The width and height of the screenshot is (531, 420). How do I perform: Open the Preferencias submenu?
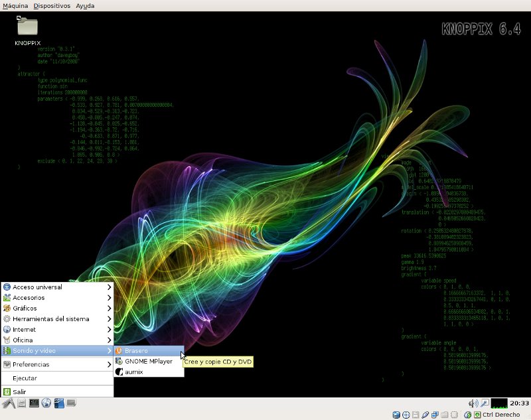(57, 364)
